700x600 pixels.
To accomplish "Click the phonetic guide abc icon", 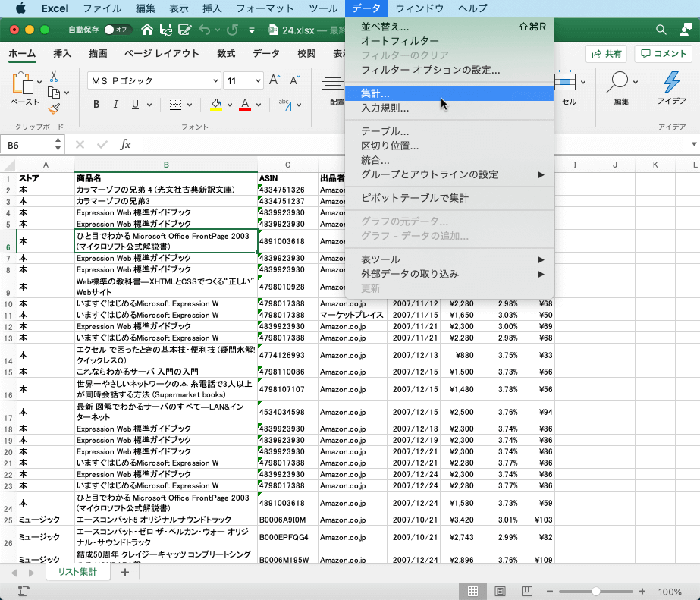I will click(285, 105).
